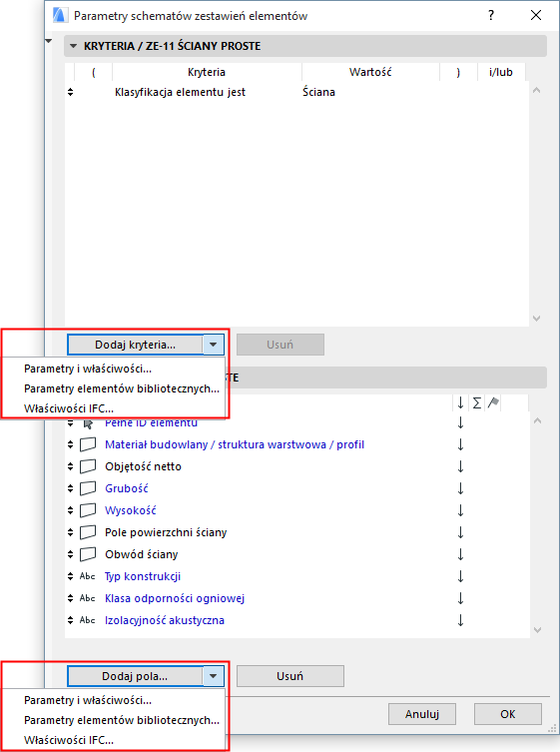Select the Izolacyjność akustyczna field
The width and height of the screenshot is (560, 752).
click(x=165, y=620)
